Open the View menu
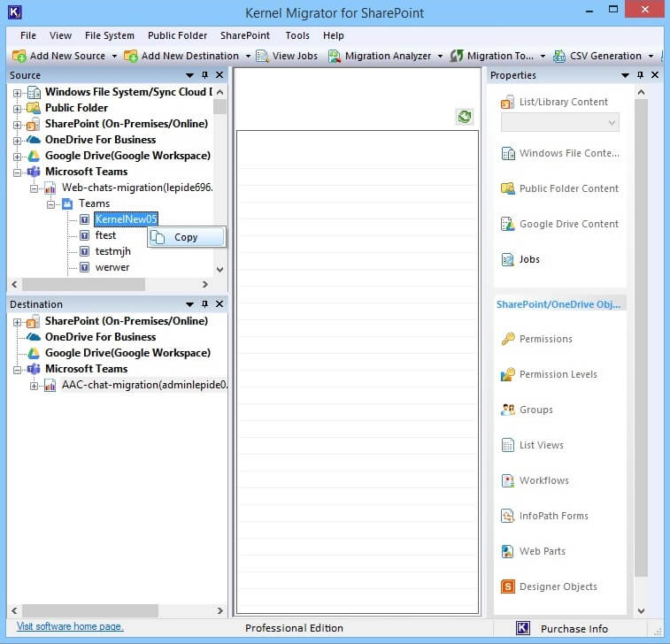This screenshot has height=644, width=670. pos(60,35)
